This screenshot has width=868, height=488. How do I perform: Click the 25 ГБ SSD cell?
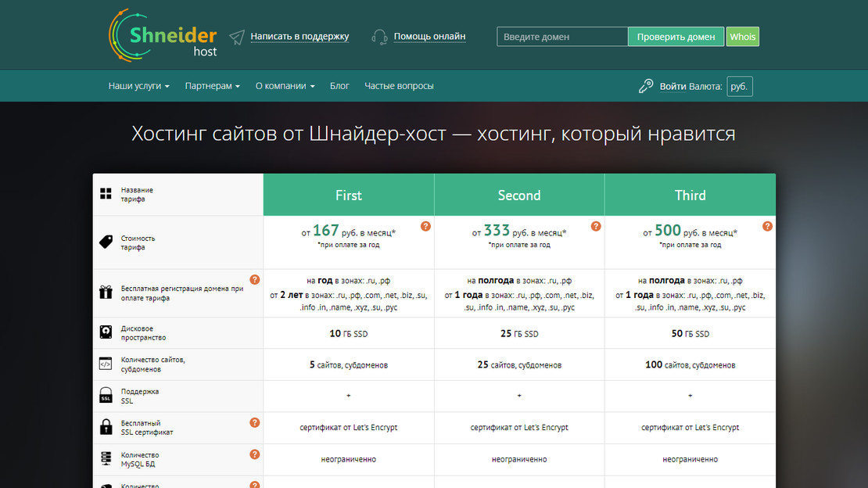(519, 333)
